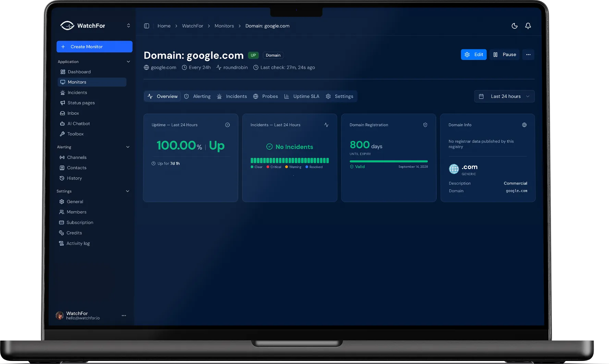The image size is (609, 364).
Task: Switch to the monitor Settings tab
Action: [340, 97]
